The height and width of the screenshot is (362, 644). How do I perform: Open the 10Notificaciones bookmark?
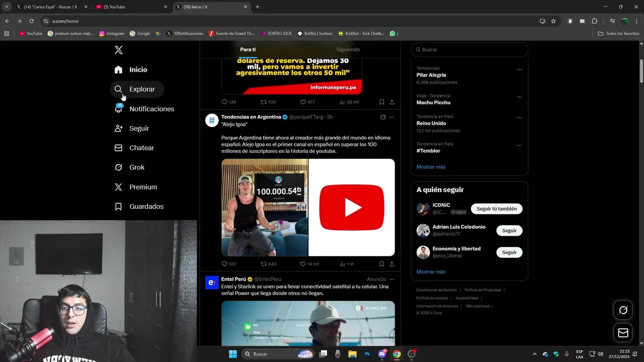pos(185,34)
